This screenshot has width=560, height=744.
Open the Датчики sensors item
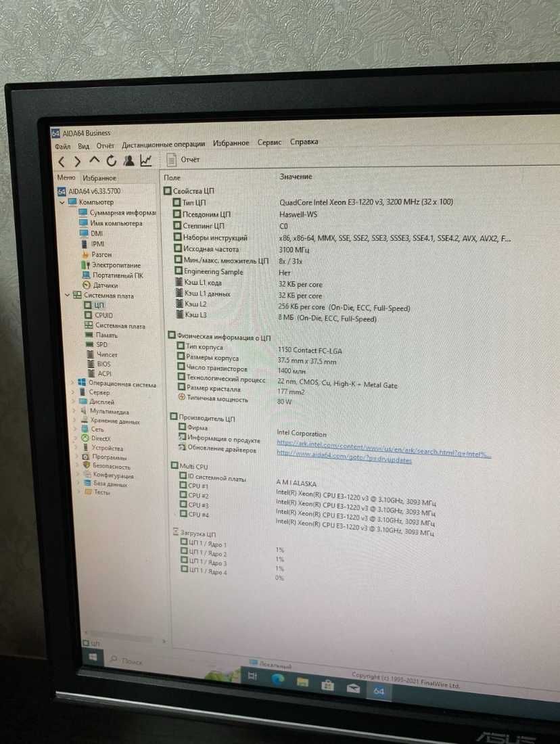pos(100,285)
